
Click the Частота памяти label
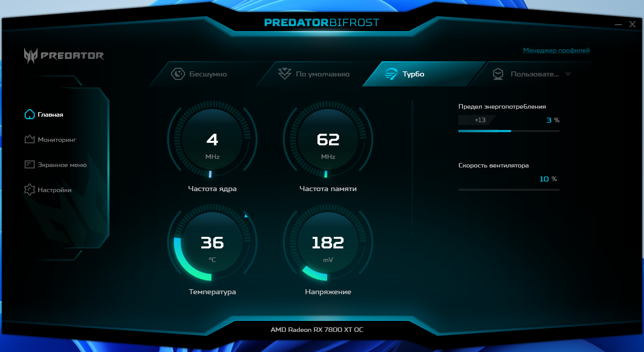(328, 189)
